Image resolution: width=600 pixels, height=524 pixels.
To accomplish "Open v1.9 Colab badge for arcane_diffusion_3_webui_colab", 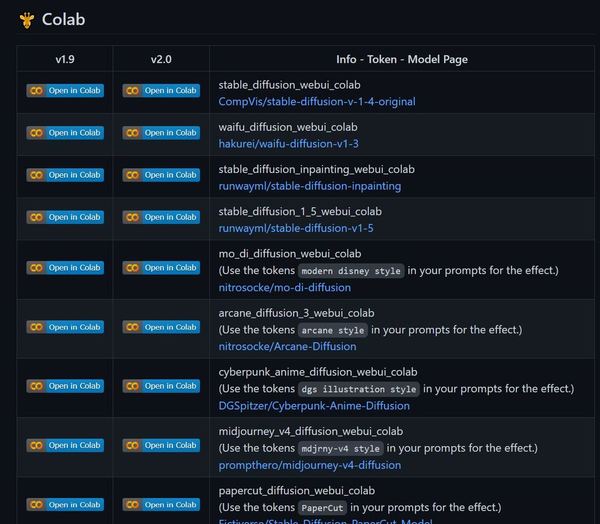I will pyautogui.click(x=65, y=327).
